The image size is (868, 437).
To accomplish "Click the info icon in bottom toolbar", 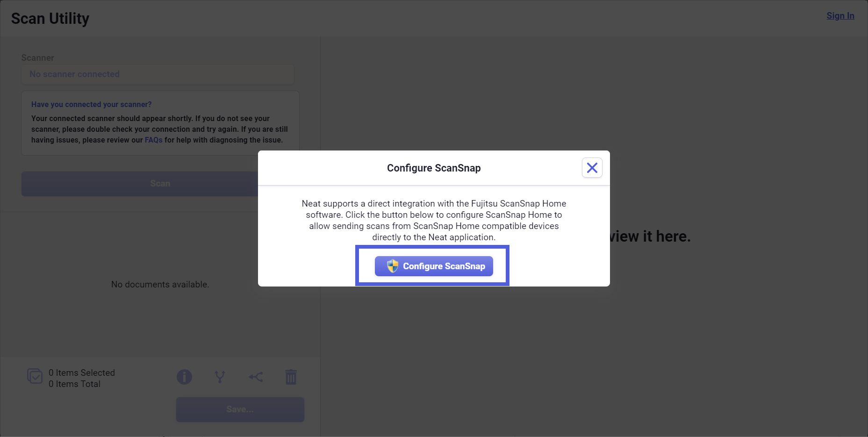I will tap(184, 377).
